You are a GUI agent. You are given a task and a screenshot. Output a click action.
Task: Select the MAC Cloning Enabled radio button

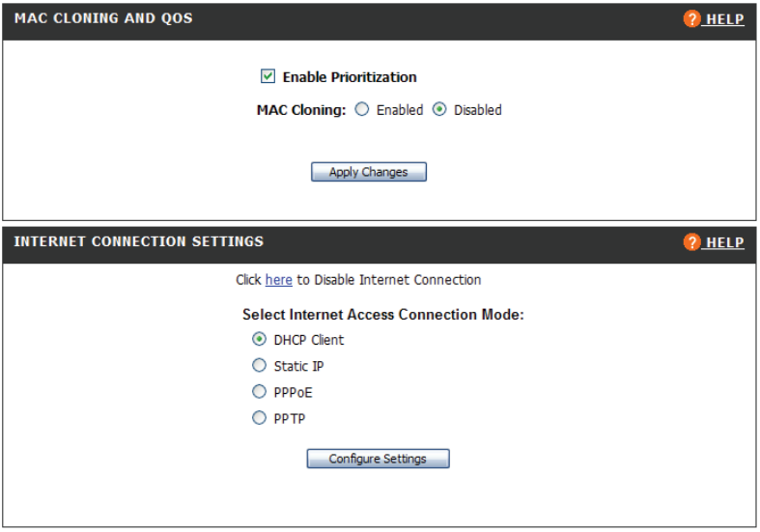click(x=362, y=110)
